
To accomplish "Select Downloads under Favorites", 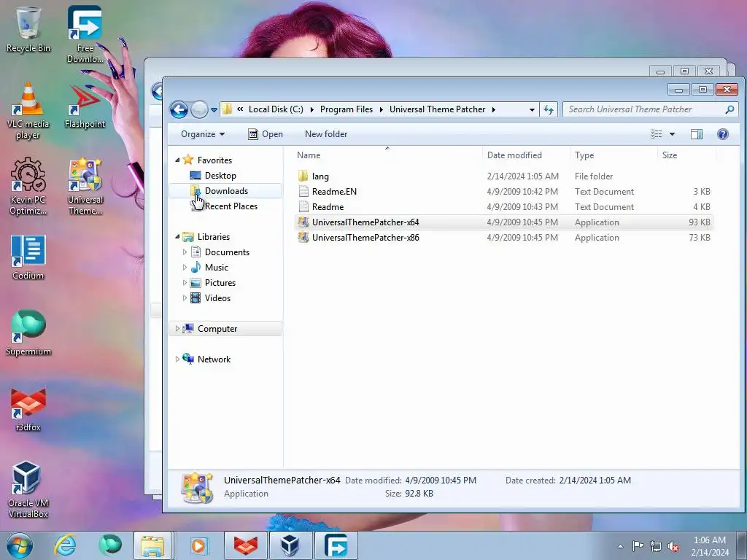I will click(225, 191).
